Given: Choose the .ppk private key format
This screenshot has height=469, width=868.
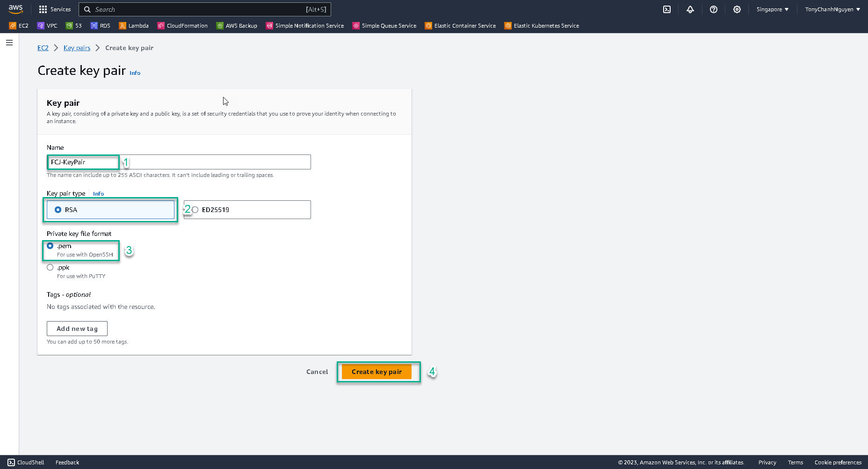Looking at the screenshot, I should click(x=50, y=267).
